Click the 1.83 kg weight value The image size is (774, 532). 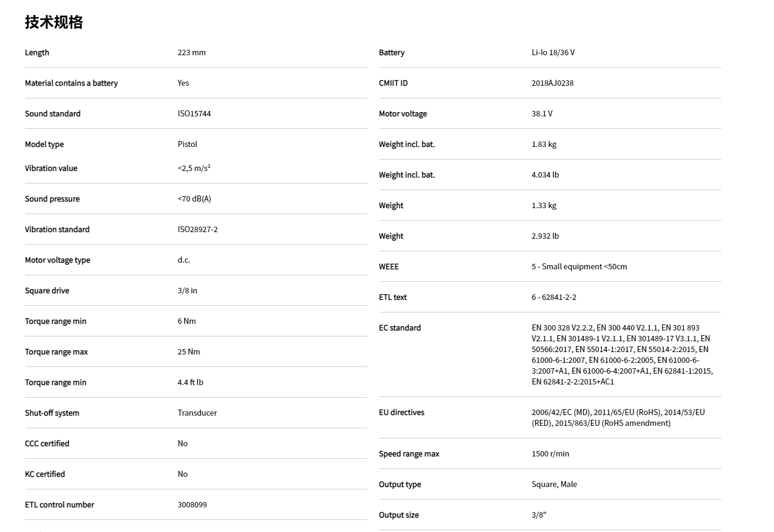tap(544, 145)
